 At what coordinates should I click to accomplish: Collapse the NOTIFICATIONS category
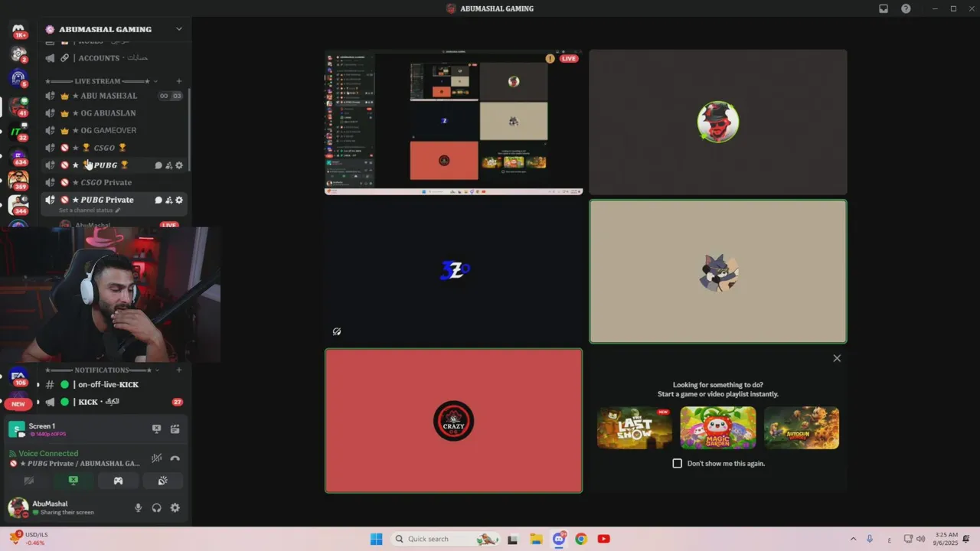(102, 370)
